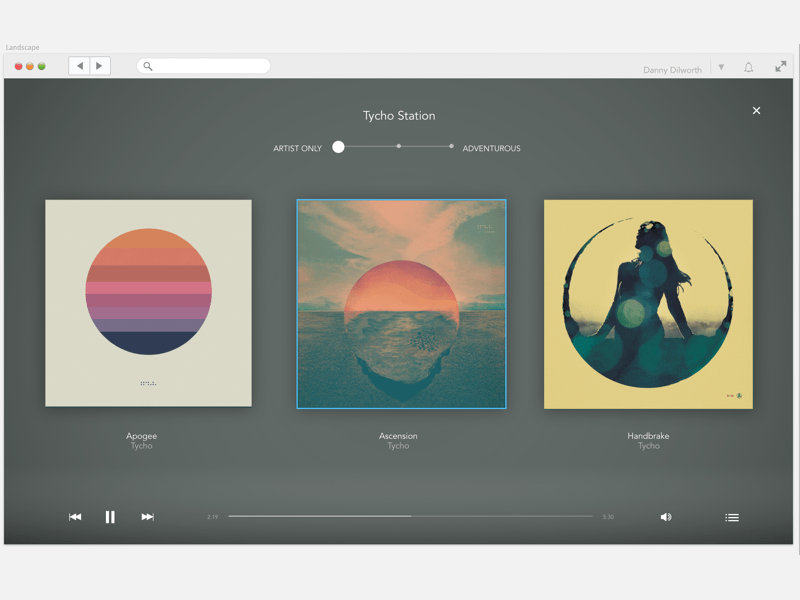Screen dimensions: 800x600
Task: Toggle fullscreen with the expand arrows icon
Action: coord(781,66)
